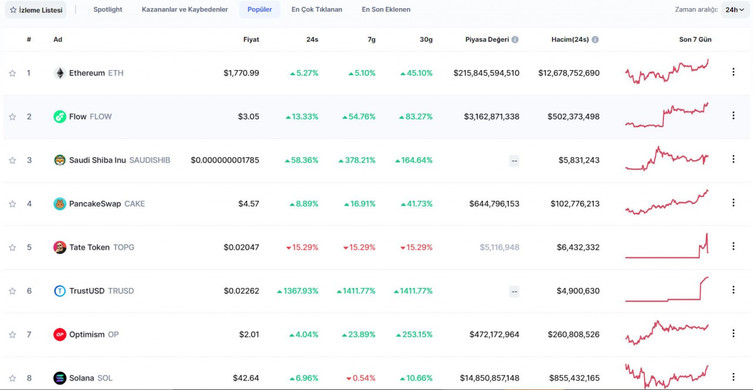The width and height of the screenshot is (753, 390).
Task: Open the Ethereum ETH coin page
Action: click(x=96, y=73)
